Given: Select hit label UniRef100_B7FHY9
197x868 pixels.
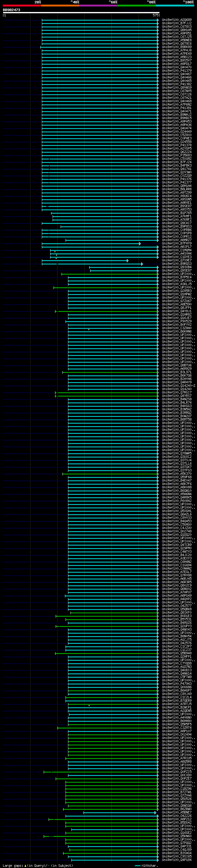Looking at the screenshot, I should (x=177, y=243).
